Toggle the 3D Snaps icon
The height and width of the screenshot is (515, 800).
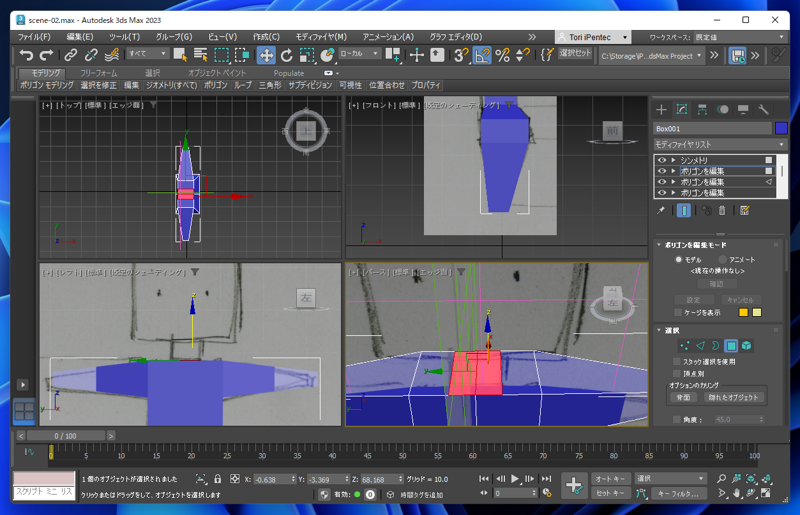461,55
